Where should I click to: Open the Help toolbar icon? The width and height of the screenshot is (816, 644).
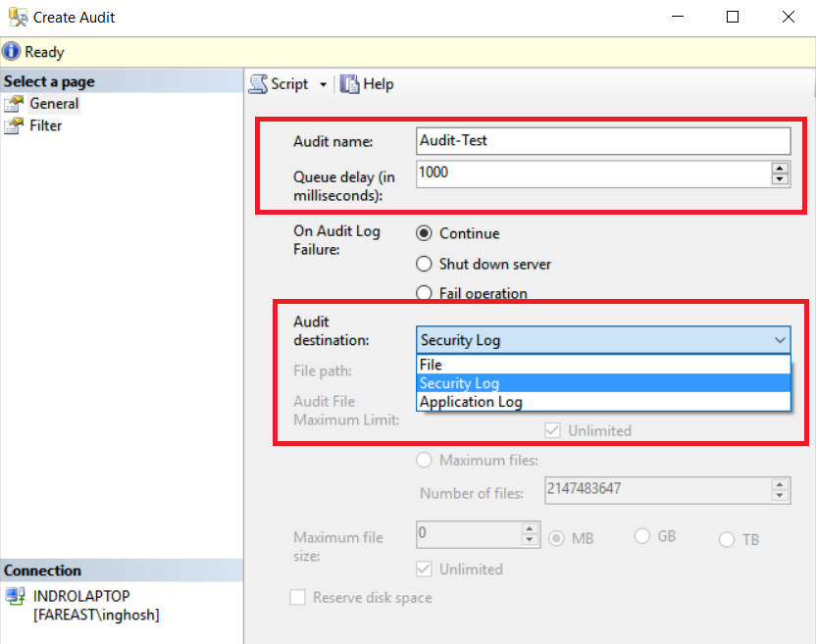pos(350,84)
